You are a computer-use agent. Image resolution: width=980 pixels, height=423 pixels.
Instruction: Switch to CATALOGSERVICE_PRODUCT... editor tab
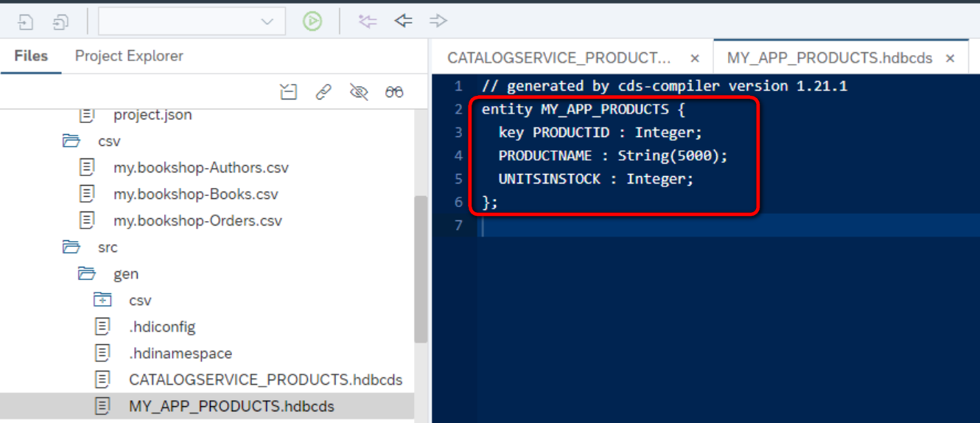coord(559,58)
